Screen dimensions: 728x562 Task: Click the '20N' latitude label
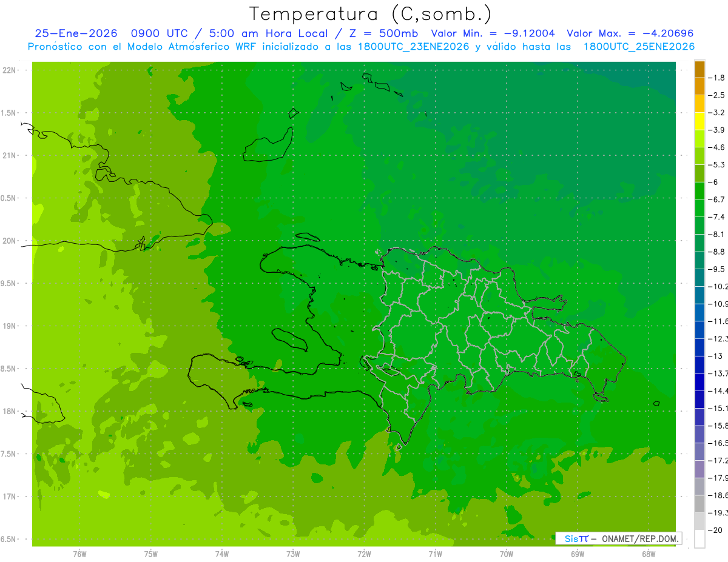tap(10, 241)
